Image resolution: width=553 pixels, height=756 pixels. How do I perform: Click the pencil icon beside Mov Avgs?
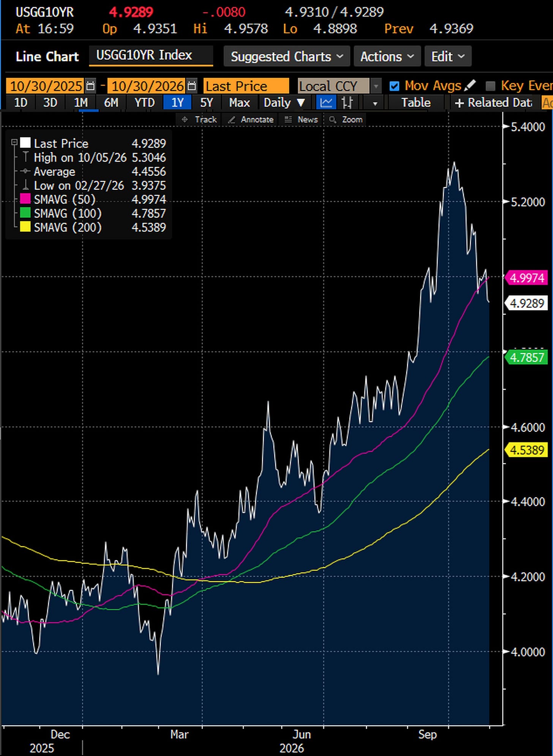click(470, 85)
